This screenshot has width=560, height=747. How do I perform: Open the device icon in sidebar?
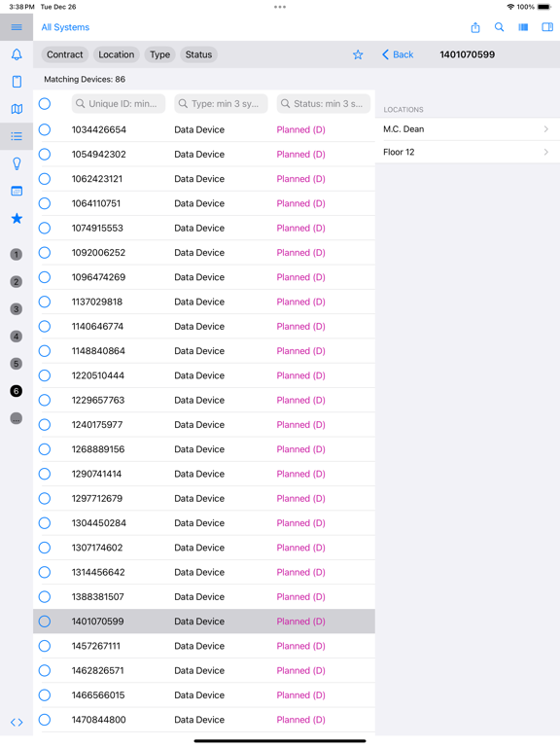[x=17, y=82]
